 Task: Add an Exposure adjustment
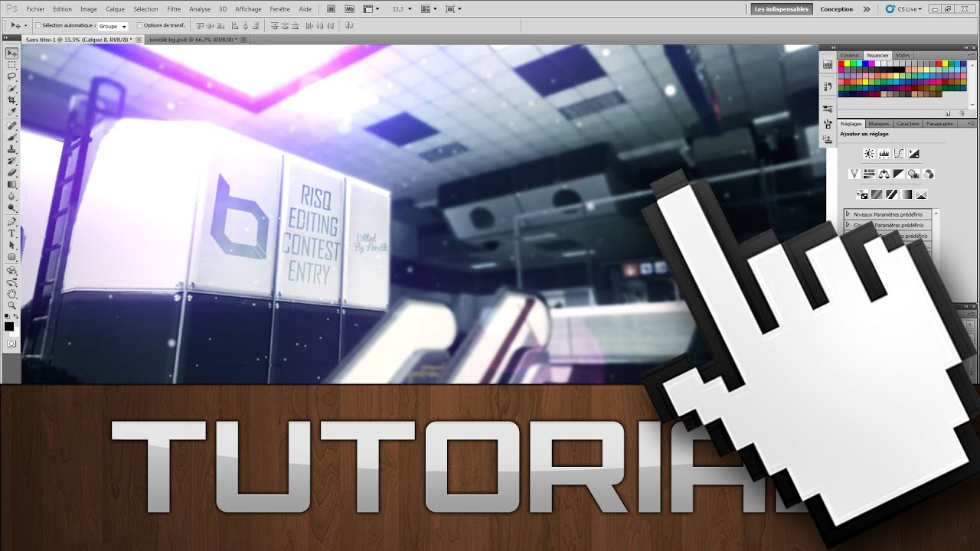coord(913,154)
